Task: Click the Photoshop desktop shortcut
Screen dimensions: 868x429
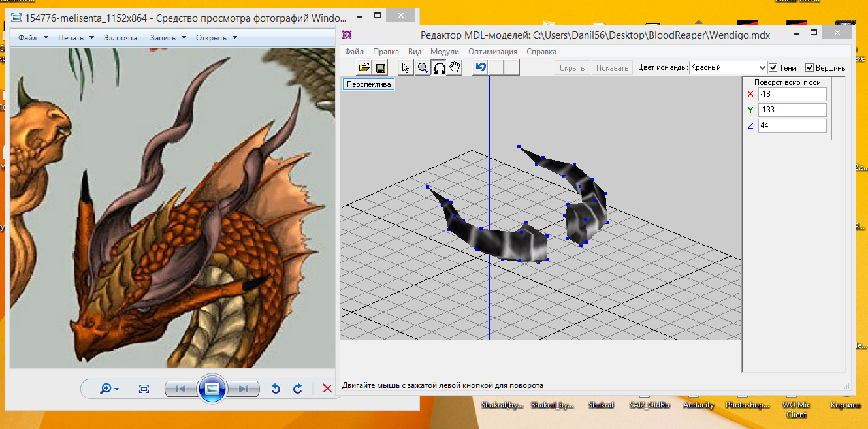Action: click(x=747, y=405)
